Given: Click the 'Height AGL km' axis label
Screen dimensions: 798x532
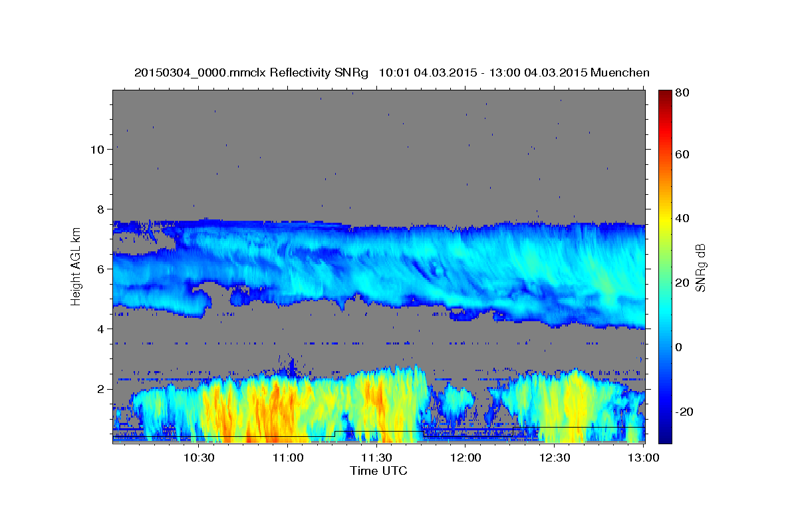Looking at the screenshot, I should [76, 265].
